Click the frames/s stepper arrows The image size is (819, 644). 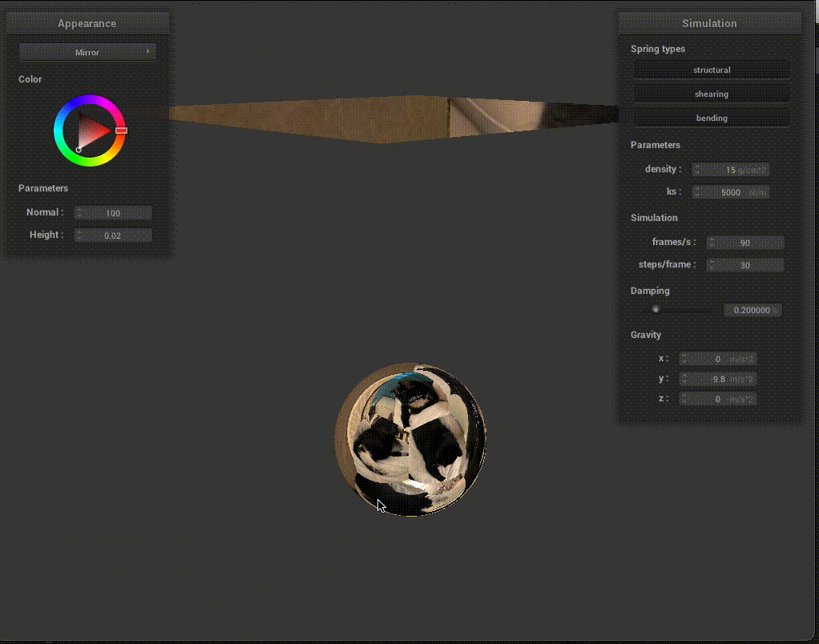click(x=712, y=243)
